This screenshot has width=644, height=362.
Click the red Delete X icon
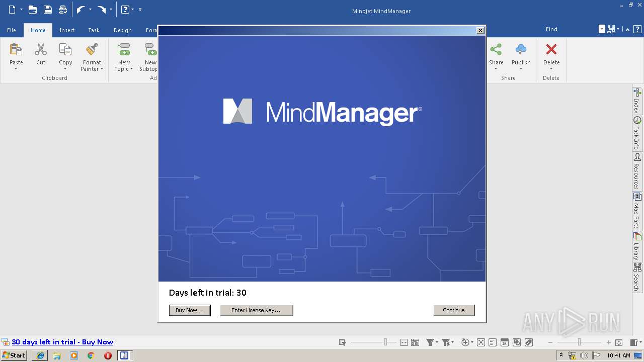click(551, 49)
